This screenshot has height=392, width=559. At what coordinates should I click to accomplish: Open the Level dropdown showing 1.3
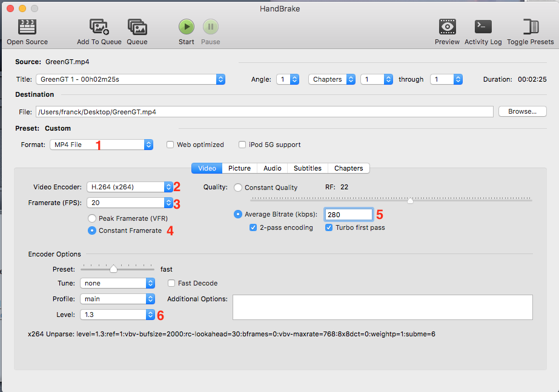click(117, 315)
